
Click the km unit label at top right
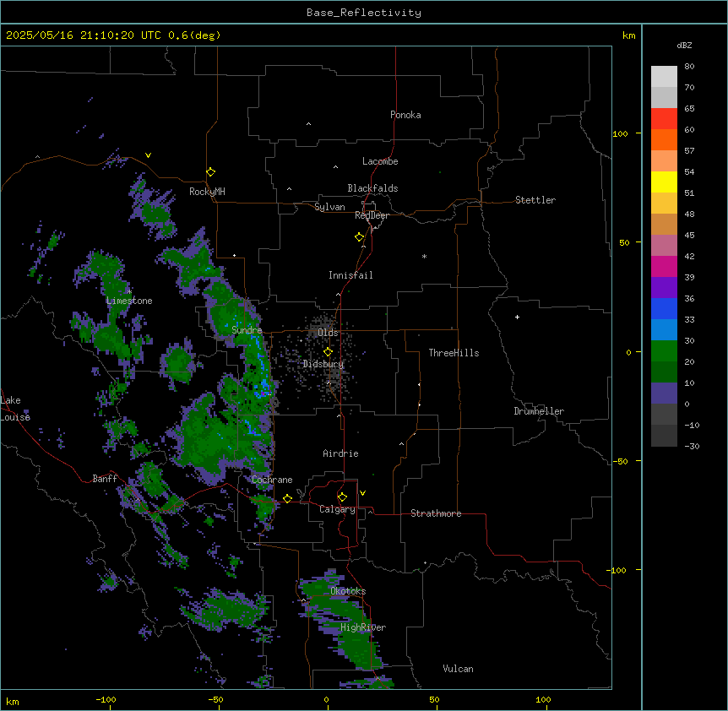click(x=629, y=35)
